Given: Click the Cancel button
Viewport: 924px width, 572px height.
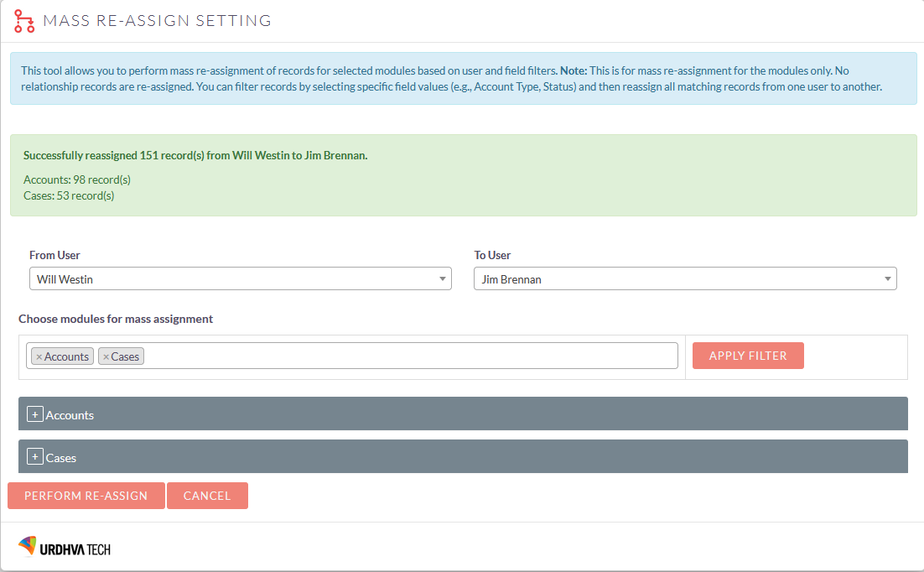Looking at the screenshot, I should point(207,496).
